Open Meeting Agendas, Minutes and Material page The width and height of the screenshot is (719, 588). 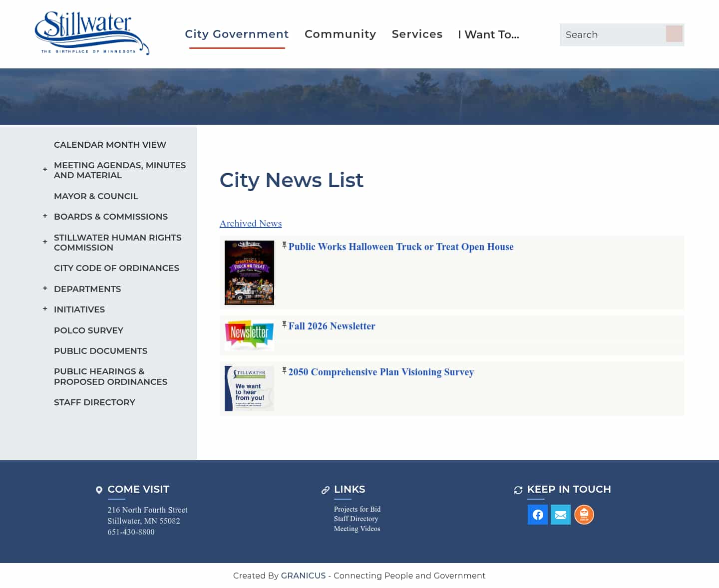[120, 170]
